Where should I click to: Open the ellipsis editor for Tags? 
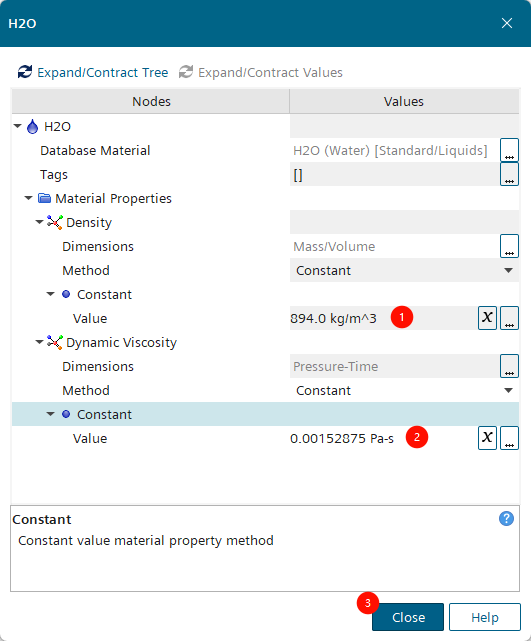pyautogui.click(x=509, y=174)
